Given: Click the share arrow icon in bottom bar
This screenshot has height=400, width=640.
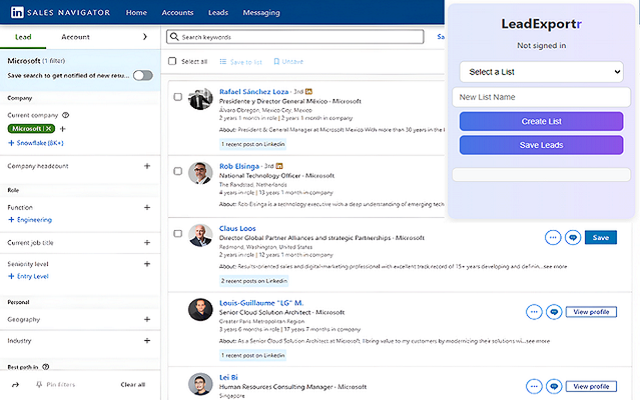Looking at the screenshot, I should 16,384.
